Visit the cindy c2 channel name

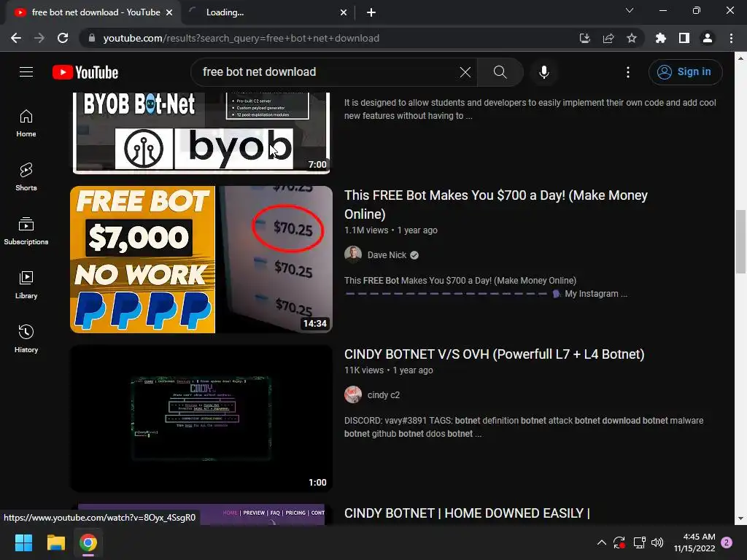click(x=384, y=394)
